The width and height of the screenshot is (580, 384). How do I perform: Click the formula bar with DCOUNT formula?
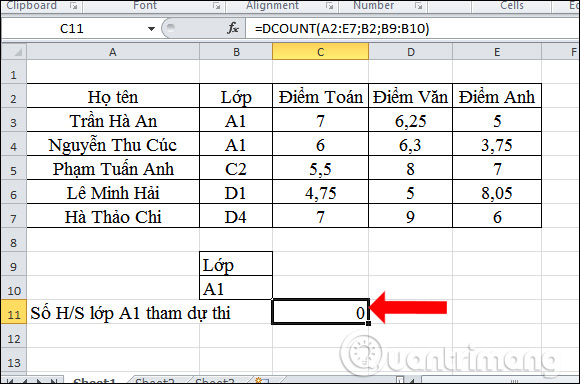[x=412, y=28]
